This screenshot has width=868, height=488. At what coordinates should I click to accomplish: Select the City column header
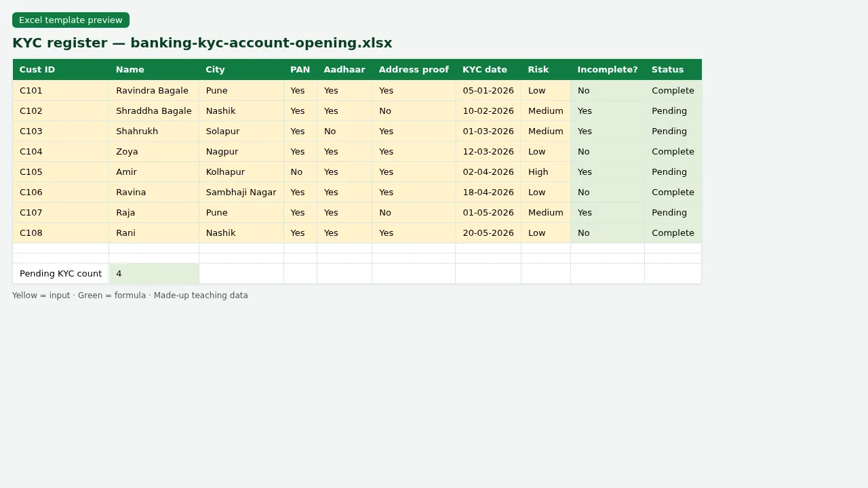point(241,70)
